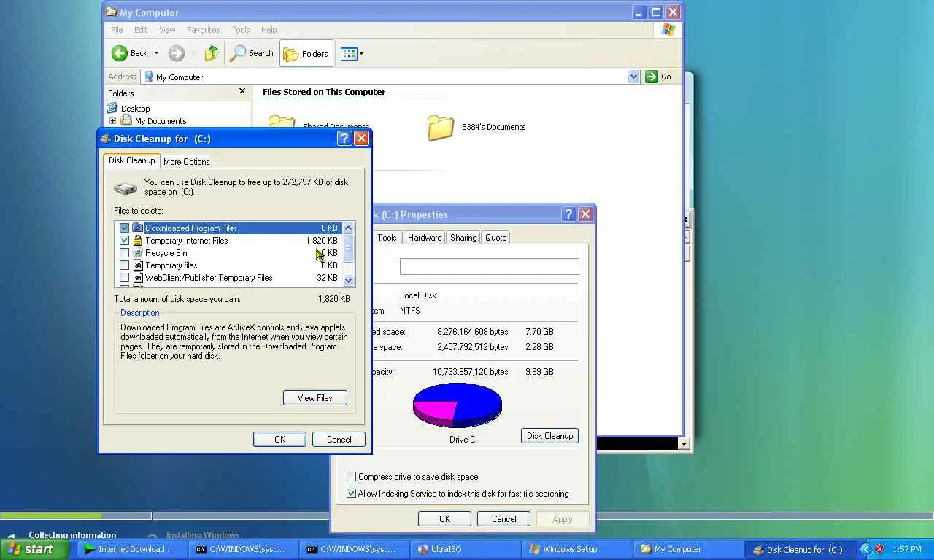The height and width of the screenshot is (560, 934).
Task: Click the Properties dialog help question icon
Action: tap(568, 214)
